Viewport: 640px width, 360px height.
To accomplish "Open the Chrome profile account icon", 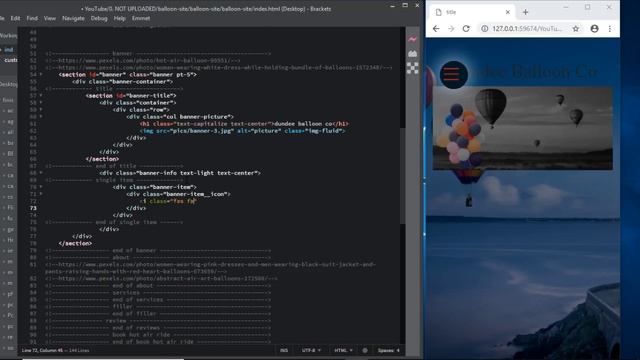I will [594, 29].
